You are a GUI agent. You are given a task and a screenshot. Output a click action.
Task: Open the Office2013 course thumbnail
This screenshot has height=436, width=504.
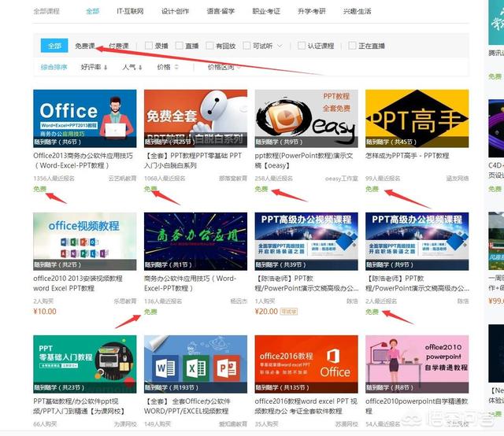point(85,118)
